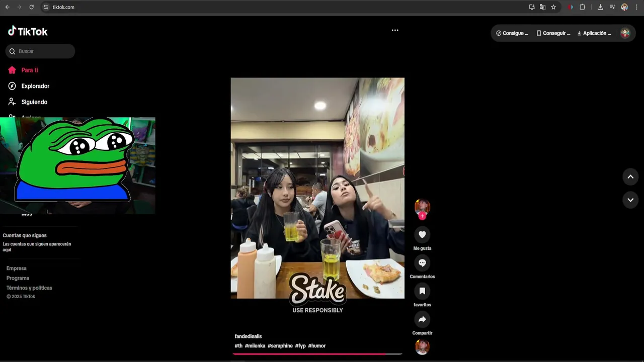Image resolution: width=644 pixels, height=362 pixels.
Task: Click the translate page icon
Action: (542, 7)
